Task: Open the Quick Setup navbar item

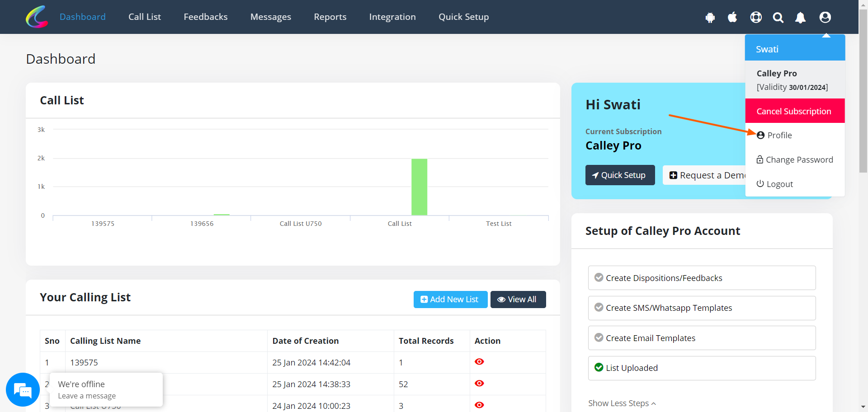Action: [464, 17]
